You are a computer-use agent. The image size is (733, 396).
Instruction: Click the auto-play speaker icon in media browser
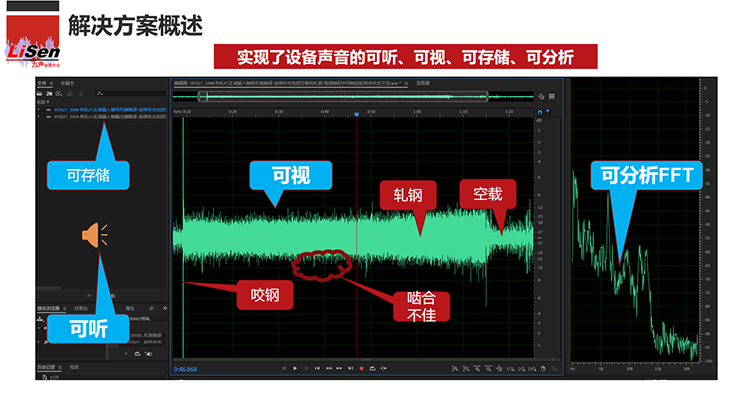149,354
